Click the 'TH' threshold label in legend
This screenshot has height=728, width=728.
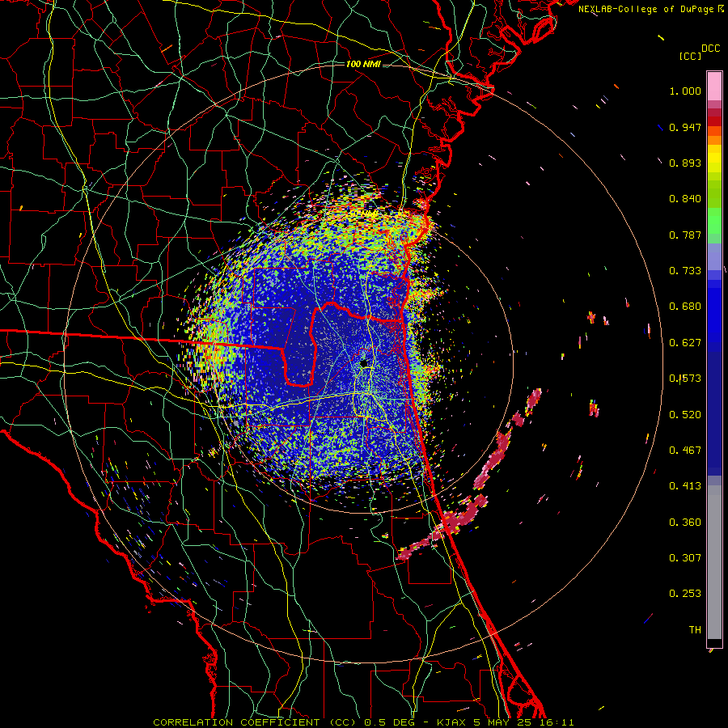tap(695, 630)
